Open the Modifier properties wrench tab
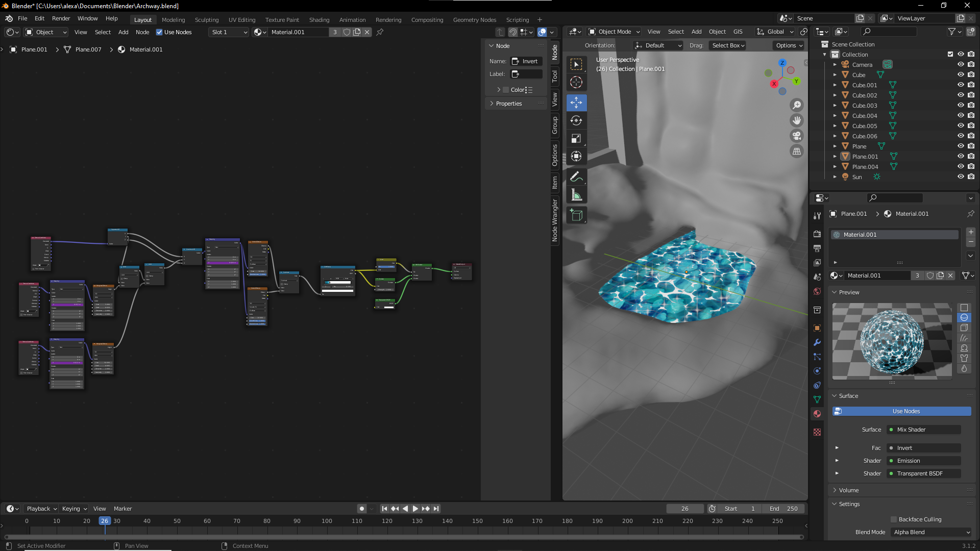980x551 pixels. 817,342
